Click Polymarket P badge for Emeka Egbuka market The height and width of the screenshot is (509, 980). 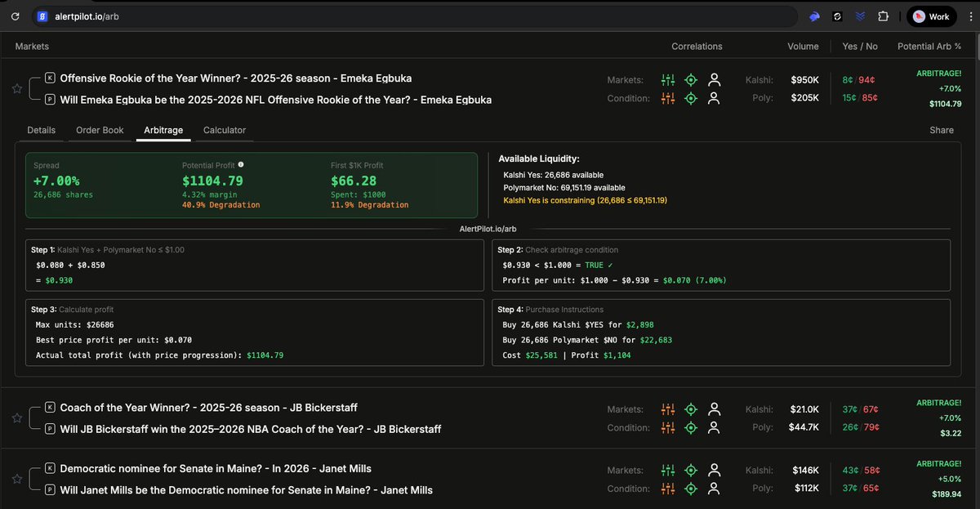pos(50,100)
